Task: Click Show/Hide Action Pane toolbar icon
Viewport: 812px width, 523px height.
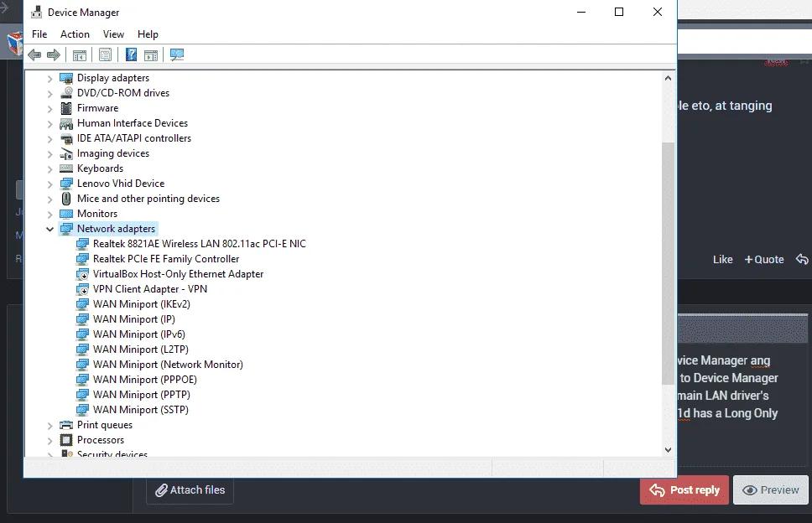Action: point(151,54)
